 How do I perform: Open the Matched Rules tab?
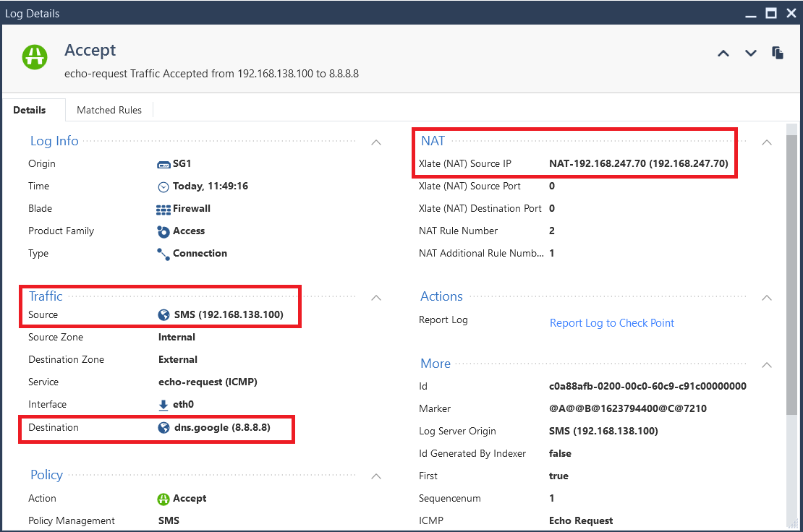[109, 110]
